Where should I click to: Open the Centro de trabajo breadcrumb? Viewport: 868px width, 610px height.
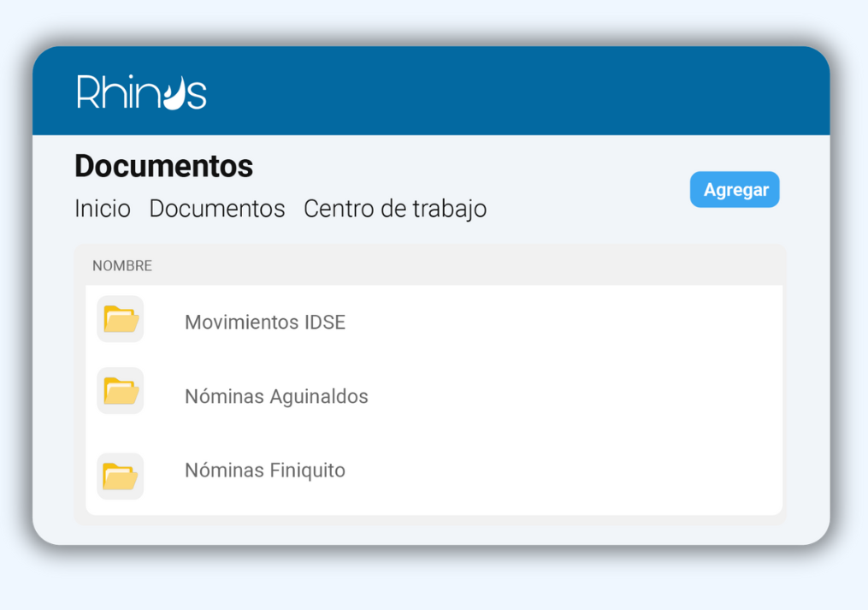(395, 209)
